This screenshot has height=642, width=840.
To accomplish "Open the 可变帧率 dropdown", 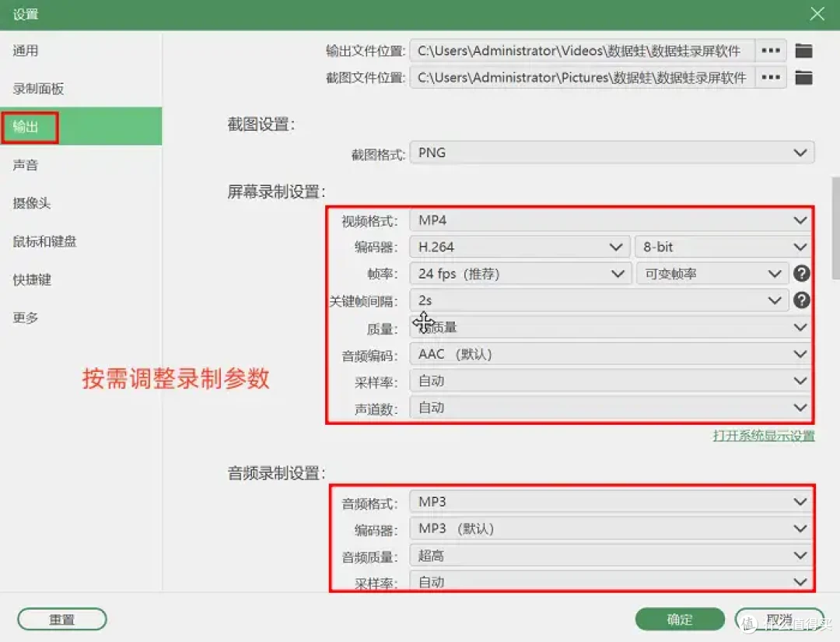I will (x=712, y=274).
